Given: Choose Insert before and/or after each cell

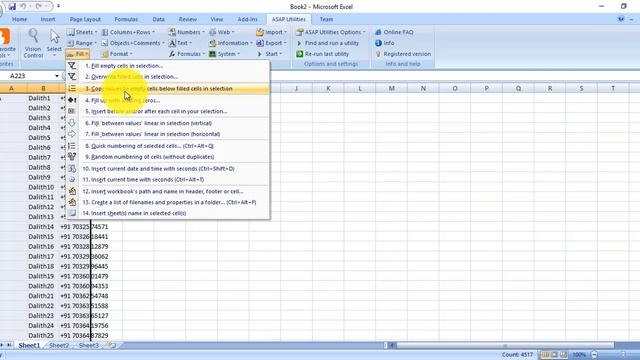Looking at the screenshot, I should tap(167, 111).
